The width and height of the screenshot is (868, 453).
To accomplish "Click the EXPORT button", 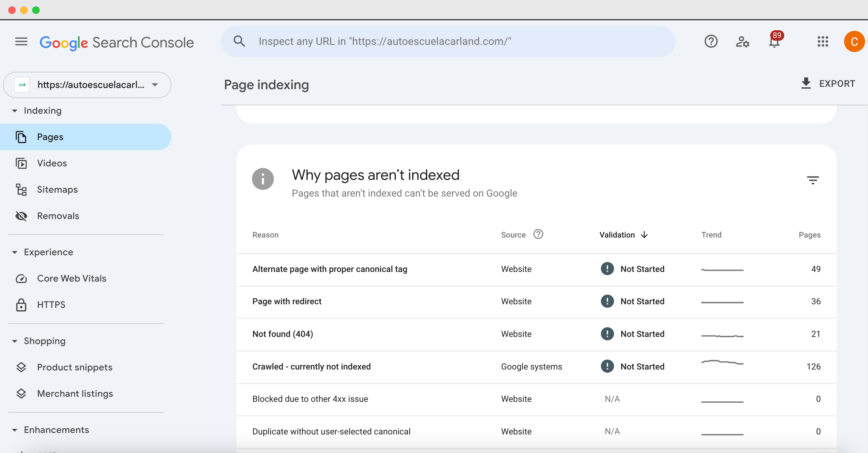I will point(828,83).
